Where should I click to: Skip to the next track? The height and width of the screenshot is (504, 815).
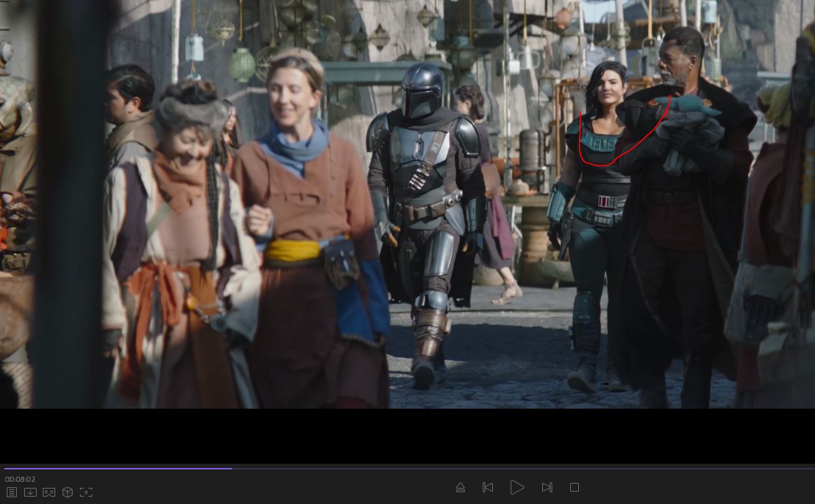547,487
